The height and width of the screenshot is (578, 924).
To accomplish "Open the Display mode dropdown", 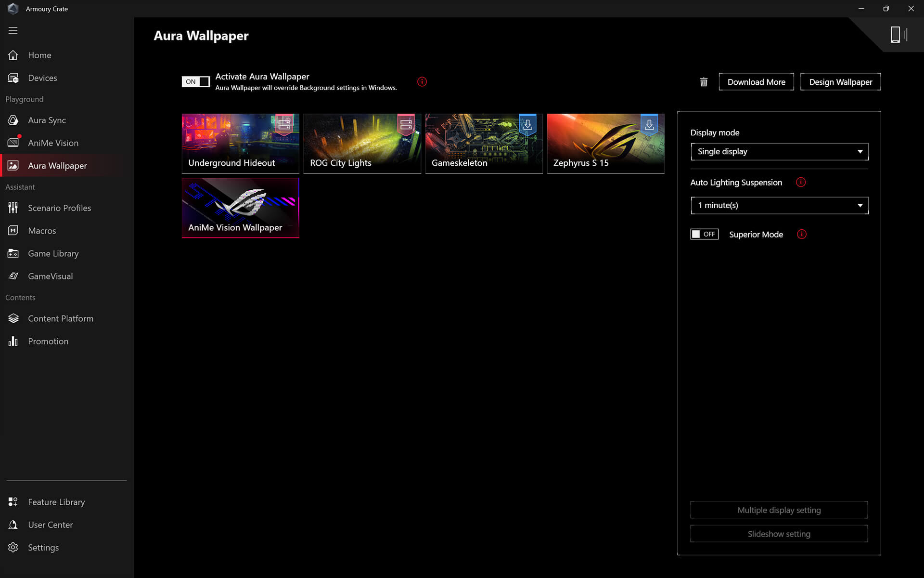I will (x=780, y=152).
